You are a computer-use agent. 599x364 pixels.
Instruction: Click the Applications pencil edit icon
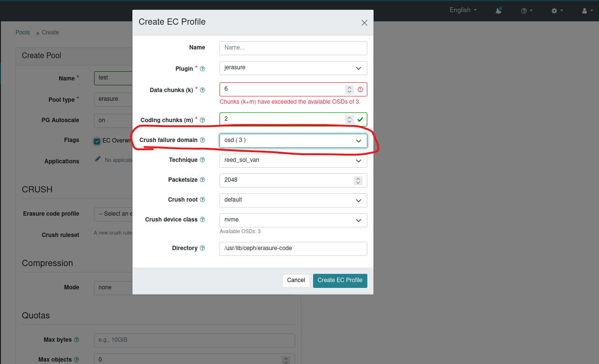[x=98, y=159]
